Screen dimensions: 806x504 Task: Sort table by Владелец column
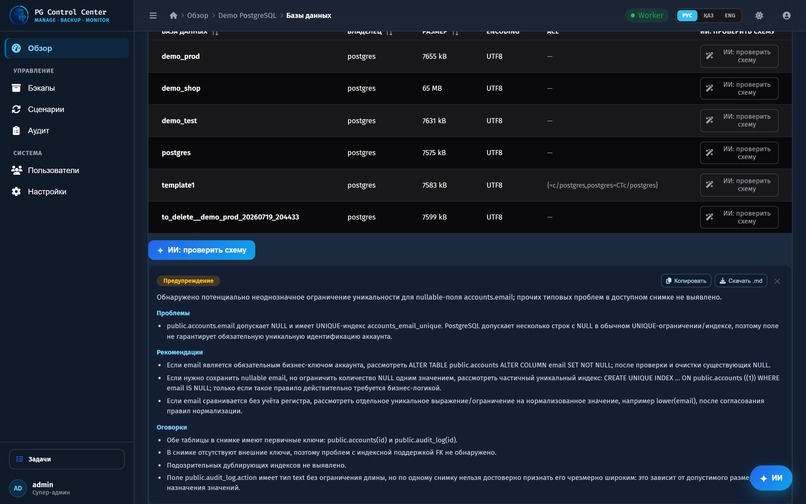370,32
